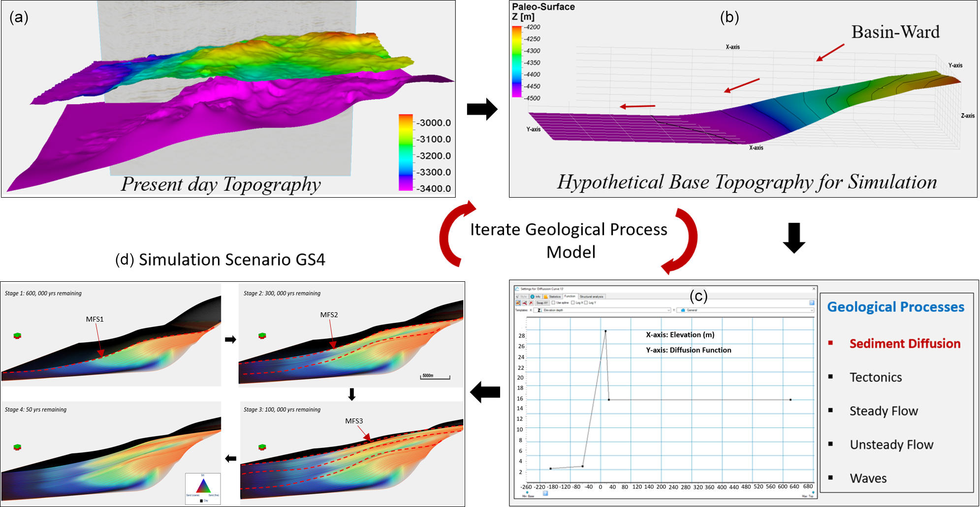Click the first function editing tool icon
Viewport: 980px width, 507px height.
click(518, 303)
